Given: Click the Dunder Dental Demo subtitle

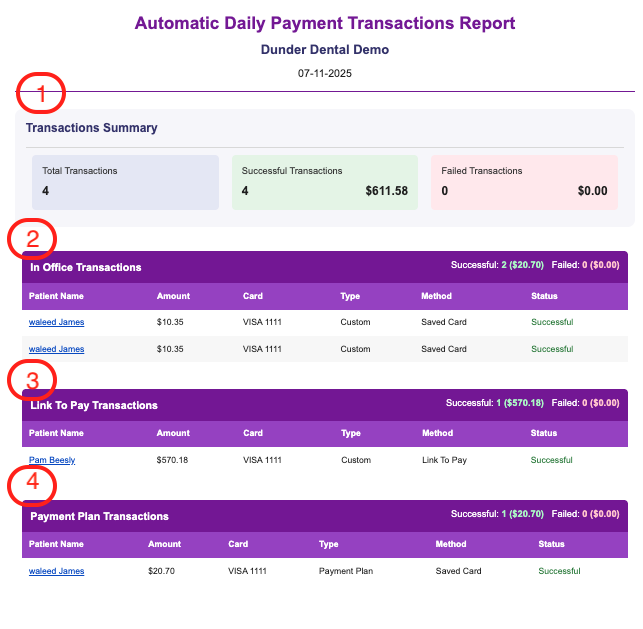Looking at the screenshot, I should pyautogui.click(x=325, y=49).
